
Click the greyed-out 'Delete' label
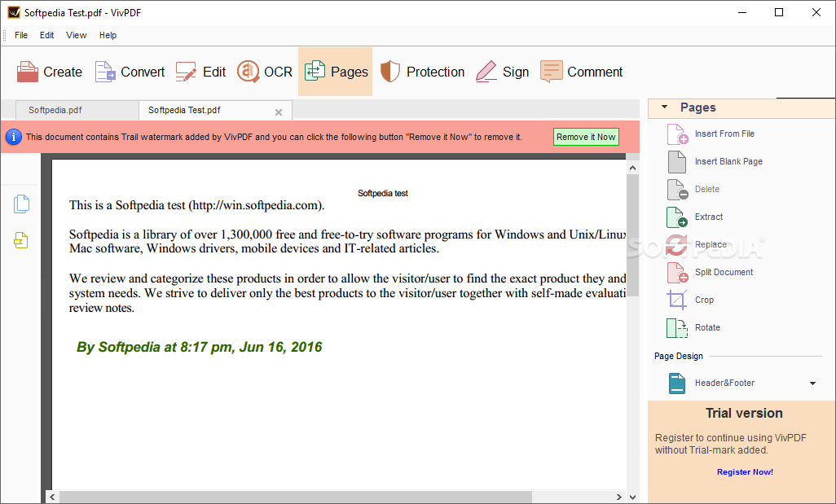point(707,189)
